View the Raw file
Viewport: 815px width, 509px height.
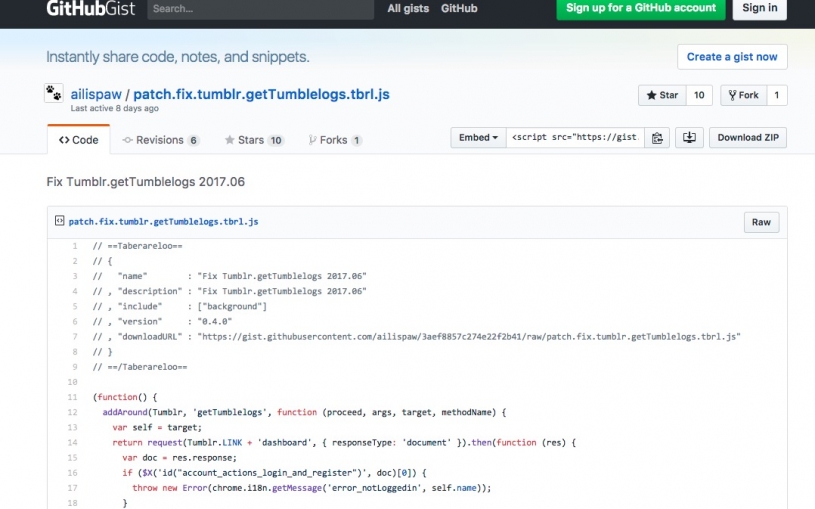761,223
